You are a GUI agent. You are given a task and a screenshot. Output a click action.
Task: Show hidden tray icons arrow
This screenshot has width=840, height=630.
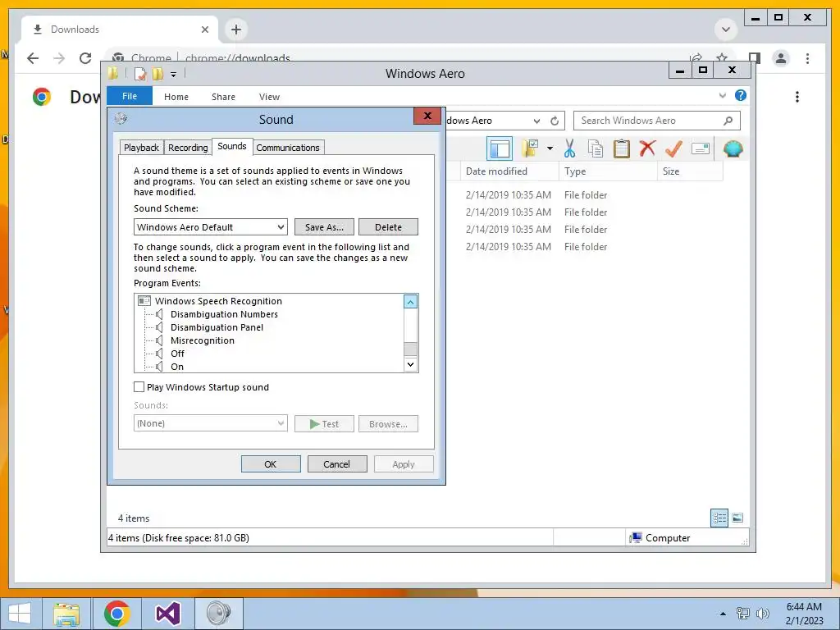coord(723,614)
